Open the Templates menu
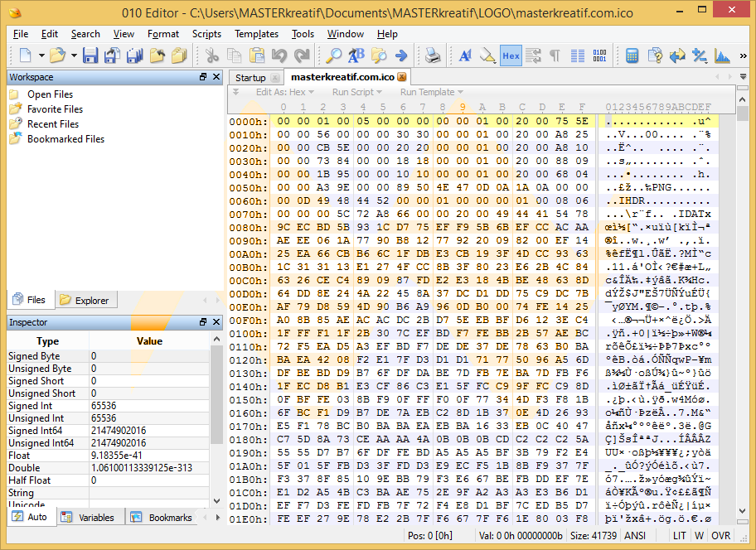This screenshot has width=756, height=550. pyautogui.click(x=256, y=34)
